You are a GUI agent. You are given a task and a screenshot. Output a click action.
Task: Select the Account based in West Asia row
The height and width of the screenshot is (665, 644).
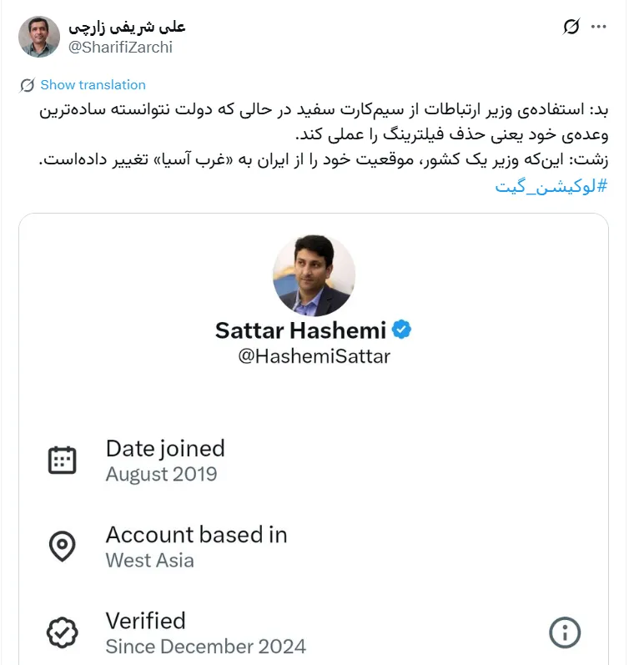[196, 547]
